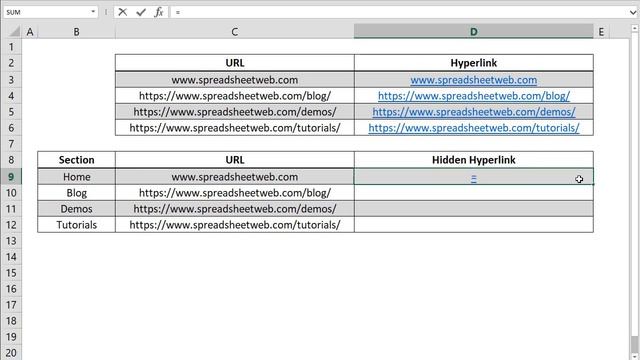The width and height of the screenshot is (640, 360).
Task: Select row 9 header
Action: [x=11, y=176]
